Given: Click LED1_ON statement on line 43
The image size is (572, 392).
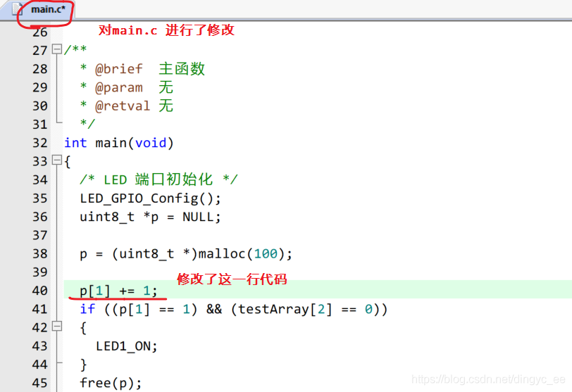Looking at the screenshot, I should 127,346.
